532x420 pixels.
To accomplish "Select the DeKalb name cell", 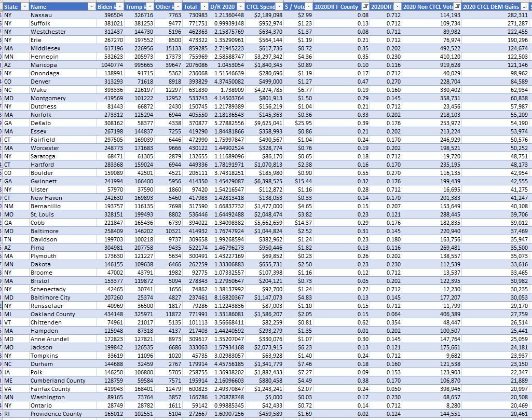I will click(62, 123).
